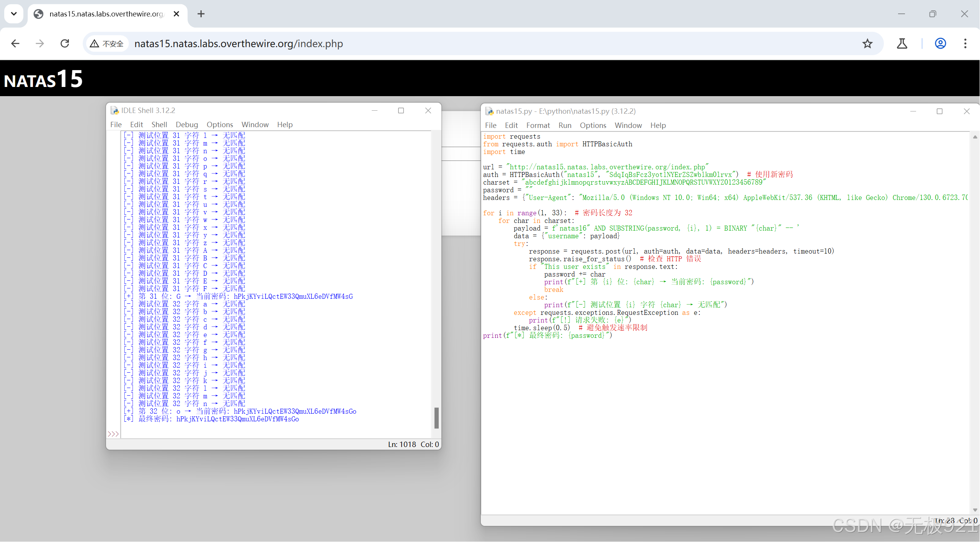Click the browser back arrow
Image resolution: width=980 pixels, height=542 pixels.
(x=15, y=44)
